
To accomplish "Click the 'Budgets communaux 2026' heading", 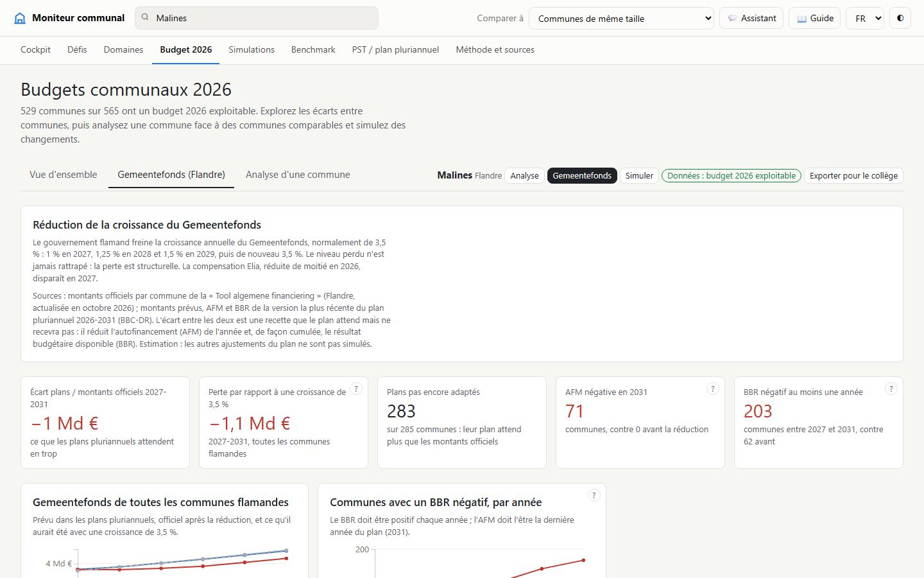I will pos(126,89).
